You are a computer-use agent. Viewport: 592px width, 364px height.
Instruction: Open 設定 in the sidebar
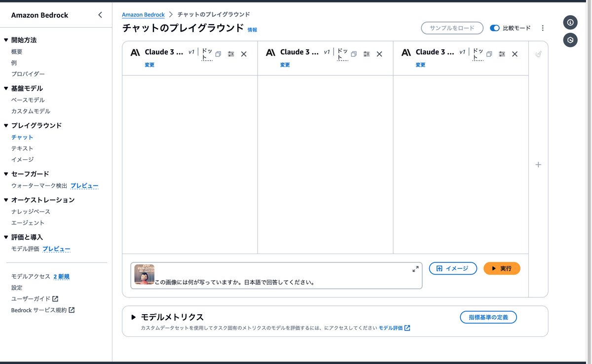pyautogui.click(x=17, y=288)
